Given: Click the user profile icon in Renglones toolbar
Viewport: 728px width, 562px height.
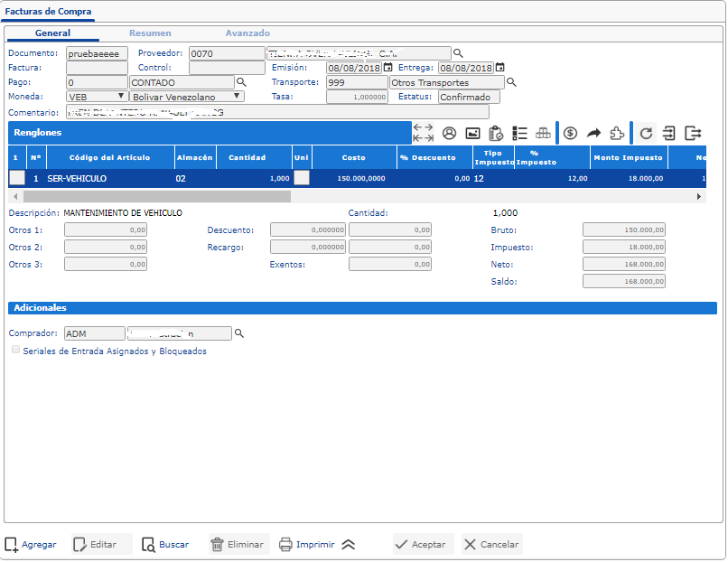Looking at the screenshot, I should (x=449, y=133).
